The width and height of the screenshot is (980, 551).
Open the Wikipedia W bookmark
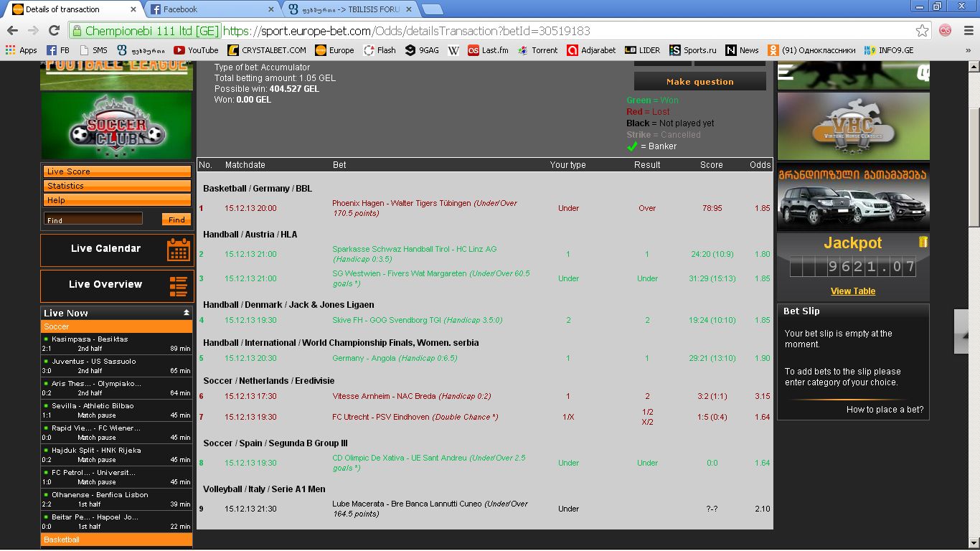pos(453,50)
